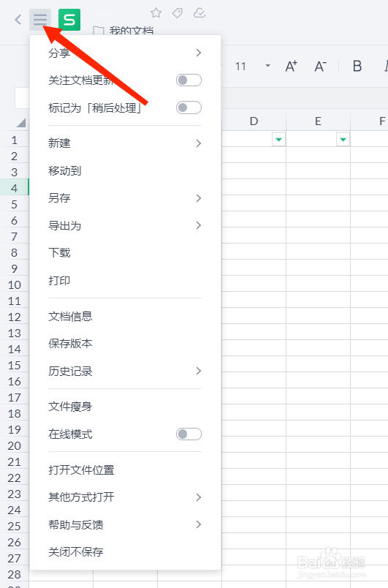Go back with the left arrow icon
The image size is (388, 588).
click(x=18, y=20)
